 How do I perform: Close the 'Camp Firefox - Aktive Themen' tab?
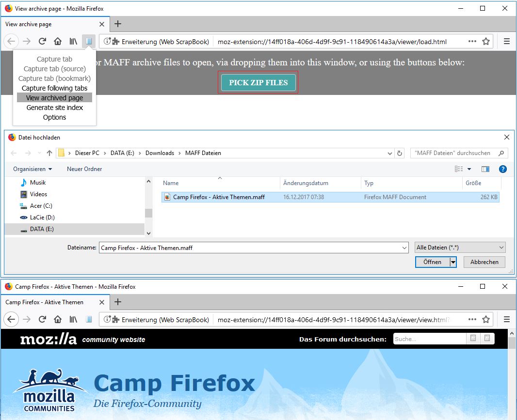click(x=102, y=302)
